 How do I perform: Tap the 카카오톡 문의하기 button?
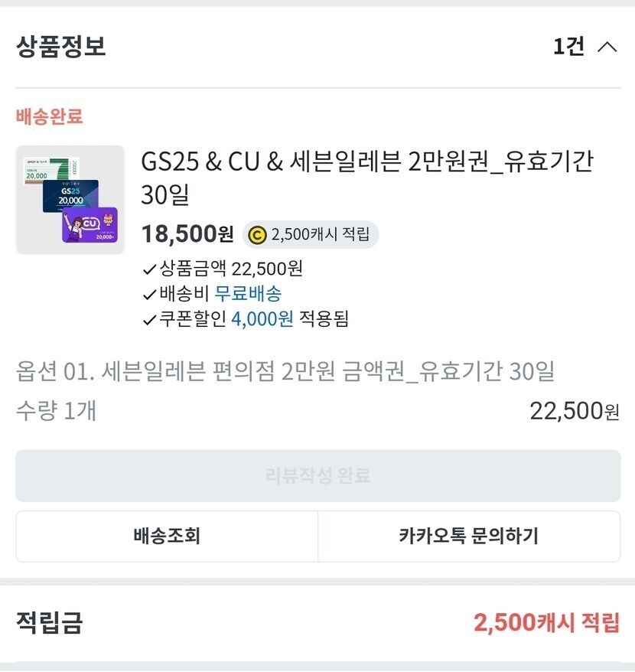pyautogui.click(x=468, y=537)
